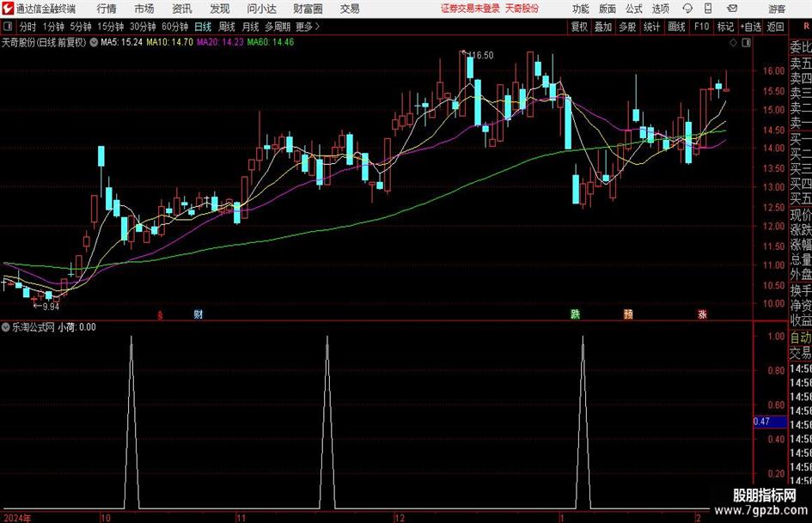Open the 功能 menu
Screen dimensions: 812x523
click(581, 9)
